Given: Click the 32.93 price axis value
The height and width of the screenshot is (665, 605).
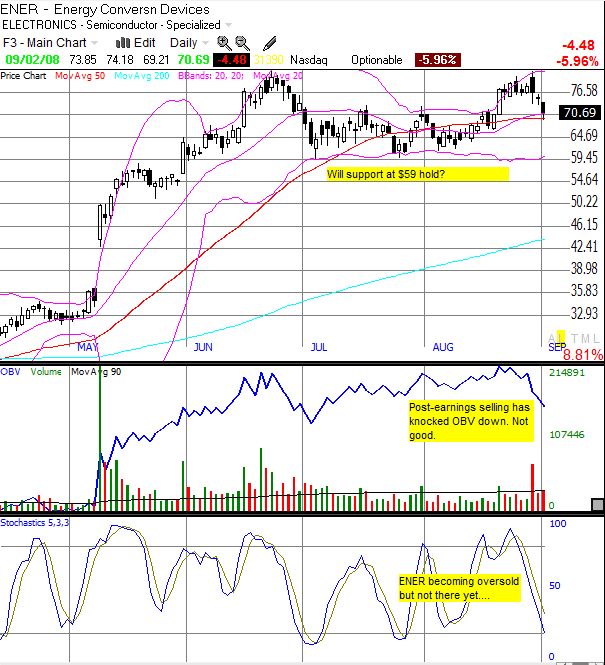Looking at the screenshot, I should (x=584, y=313).
